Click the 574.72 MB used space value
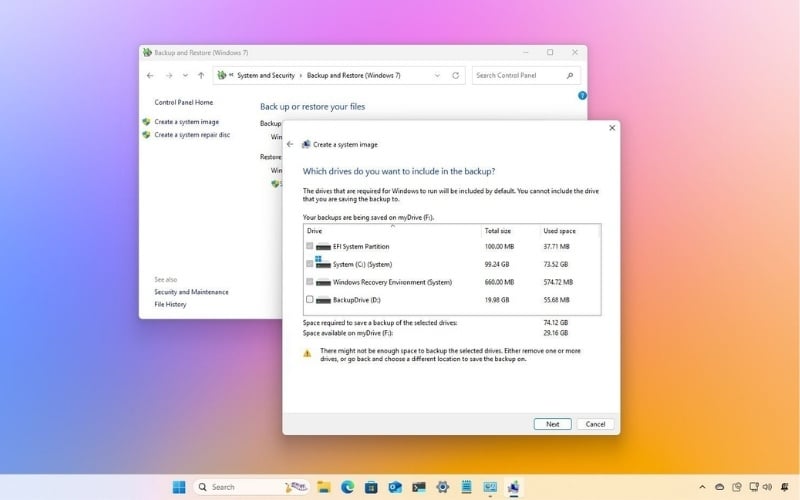 point(558,282)
